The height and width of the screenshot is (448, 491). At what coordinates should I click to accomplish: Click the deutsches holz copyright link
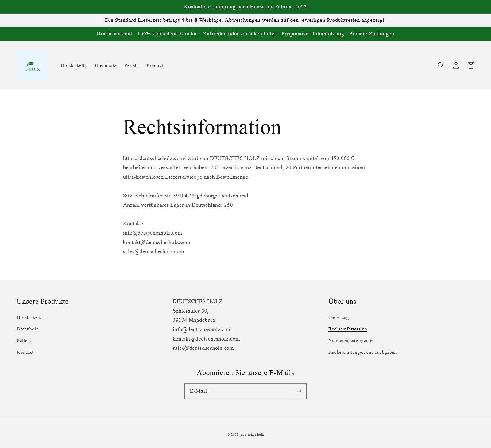click(252, 434)
